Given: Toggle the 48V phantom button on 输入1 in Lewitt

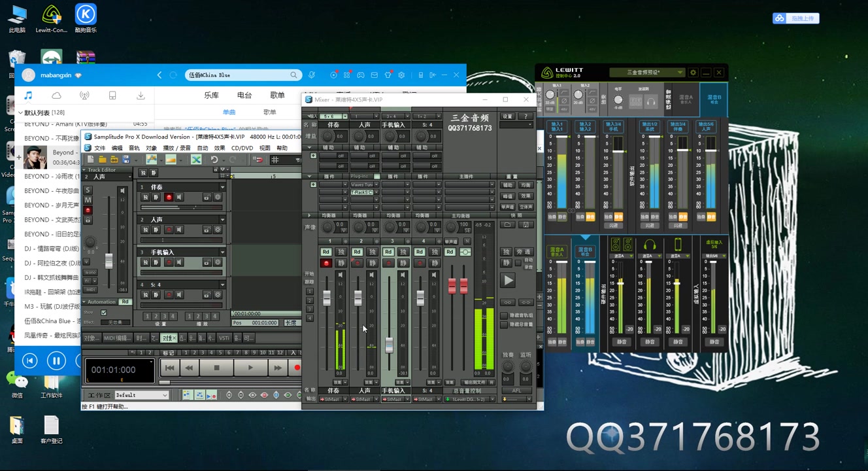Looking at the screenshot, I should pos(564,109).
